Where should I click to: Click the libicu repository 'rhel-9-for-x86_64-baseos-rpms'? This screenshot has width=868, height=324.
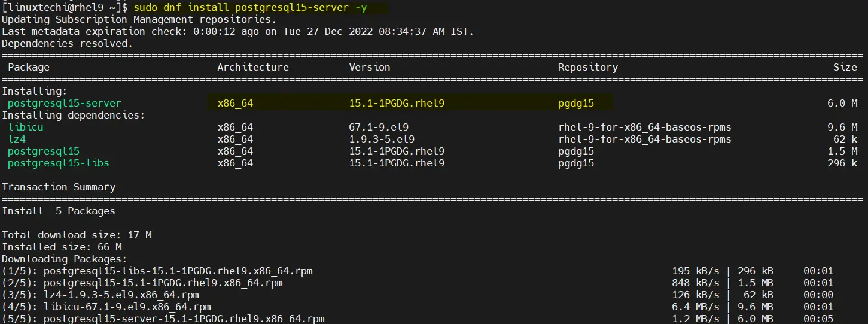[645, 127]
